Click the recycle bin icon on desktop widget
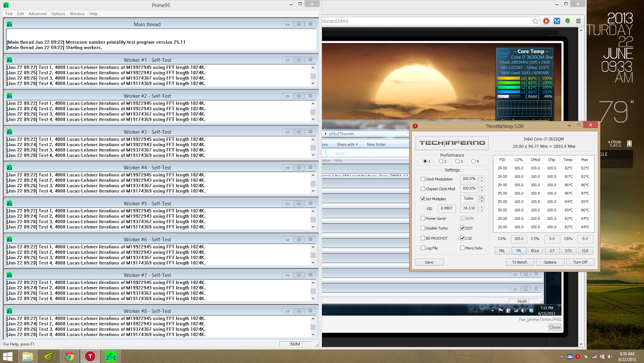 629,144
